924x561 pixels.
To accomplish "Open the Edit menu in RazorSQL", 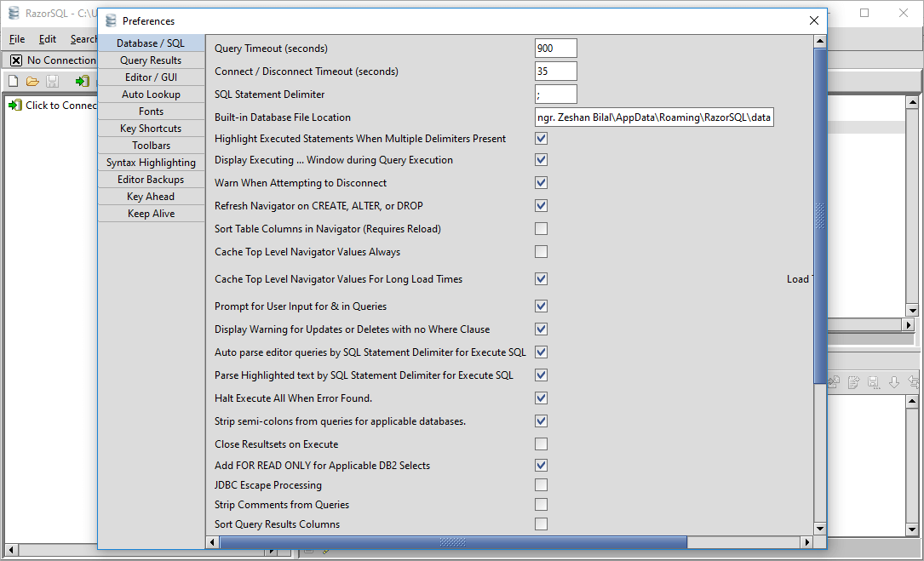I will [x=48, y=39].
